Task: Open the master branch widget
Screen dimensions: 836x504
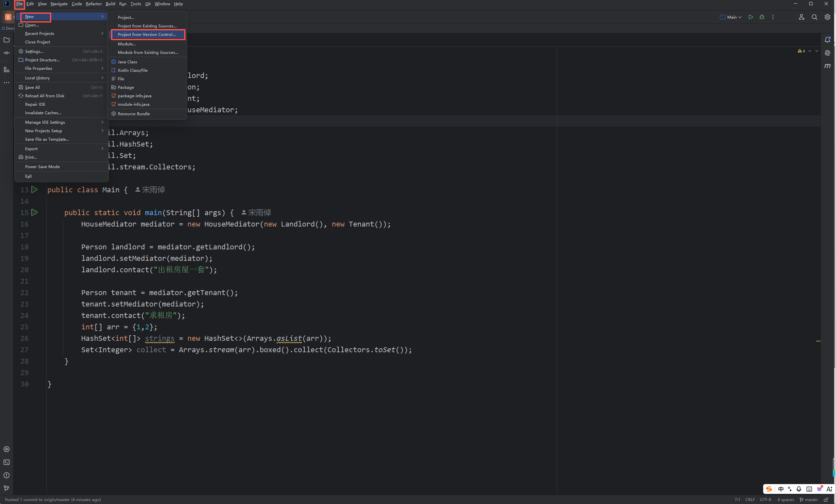Action: (x=809, y=499)
